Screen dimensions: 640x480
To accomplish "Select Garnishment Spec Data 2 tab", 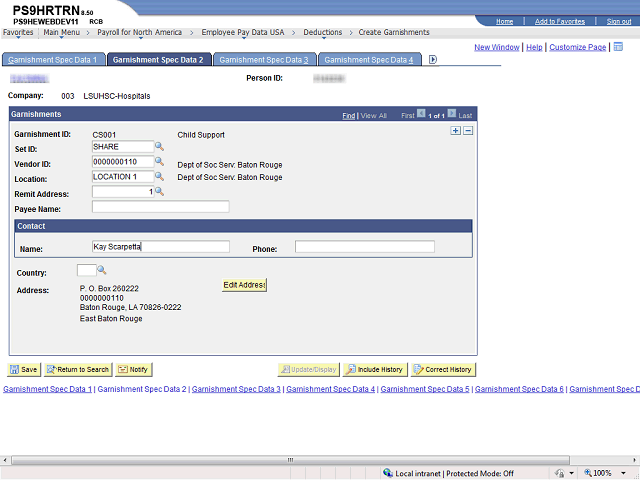I will pyautogui.click(x=158, y=60).
